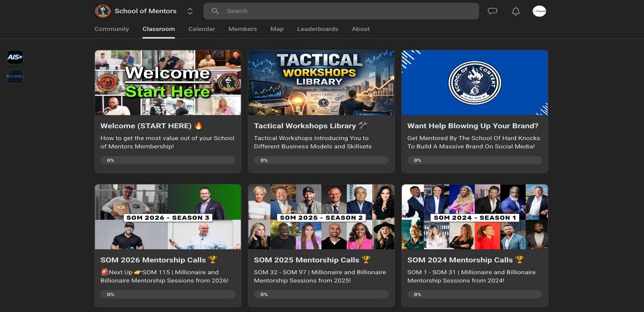The width and height of the screenshot is (644, 312).
Task: Open the user profile avatar
Action: 539,11
